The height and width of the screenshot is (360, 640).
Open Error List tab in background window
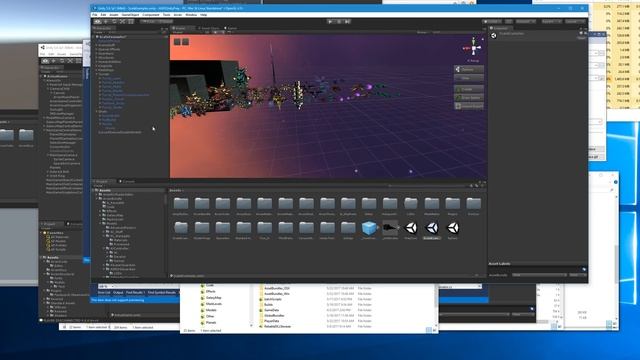(x=104, y=293)
